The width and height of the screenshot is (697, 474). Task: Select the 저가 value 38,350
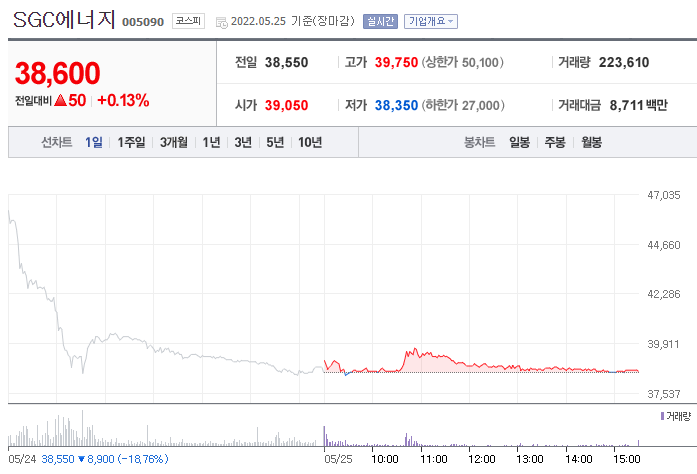[x=396, y=105]
